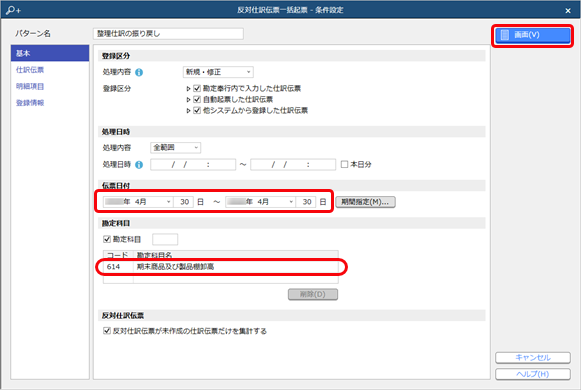This screenshot has width=581, height=390.
Task: Click the document icon on the 画面(V) button
Action: tap(505, 35)
